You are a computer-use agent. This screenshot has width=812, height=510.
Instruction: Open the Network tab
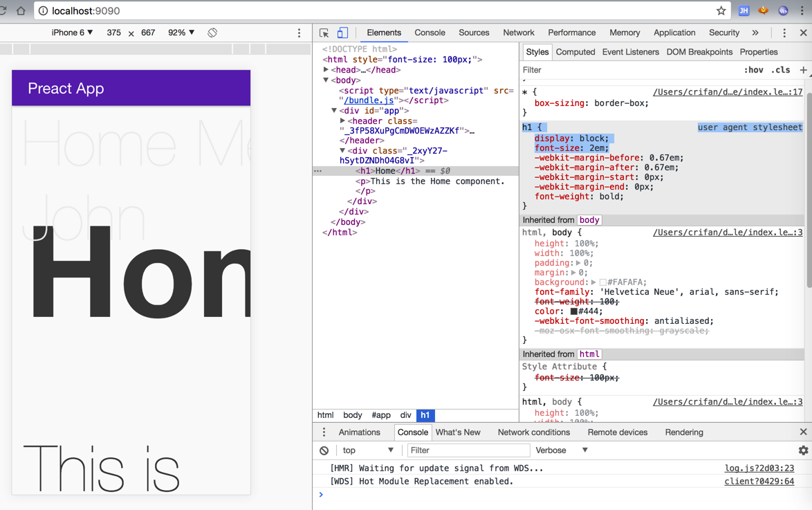[x=518, y=33]
